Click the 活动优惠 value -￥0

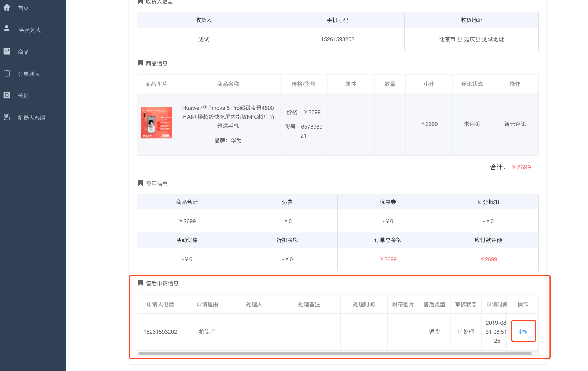187,259
